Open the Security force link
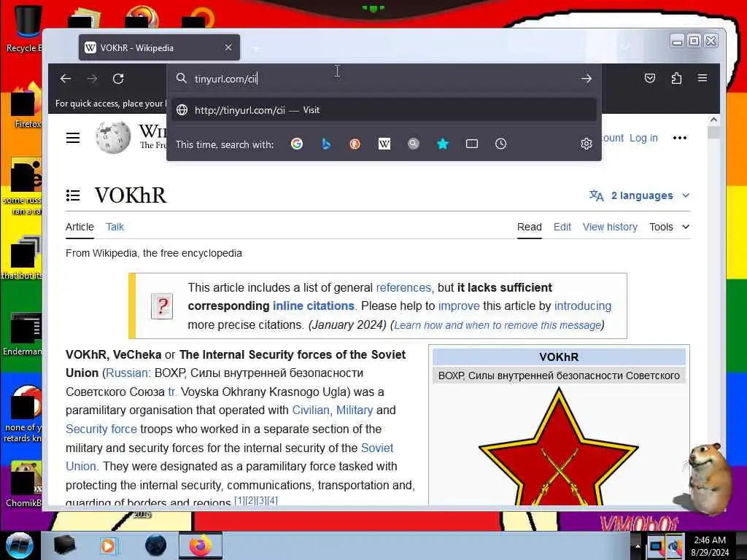Image resolution: width=747 pixels, height=560 pixels. click(101, 429)
